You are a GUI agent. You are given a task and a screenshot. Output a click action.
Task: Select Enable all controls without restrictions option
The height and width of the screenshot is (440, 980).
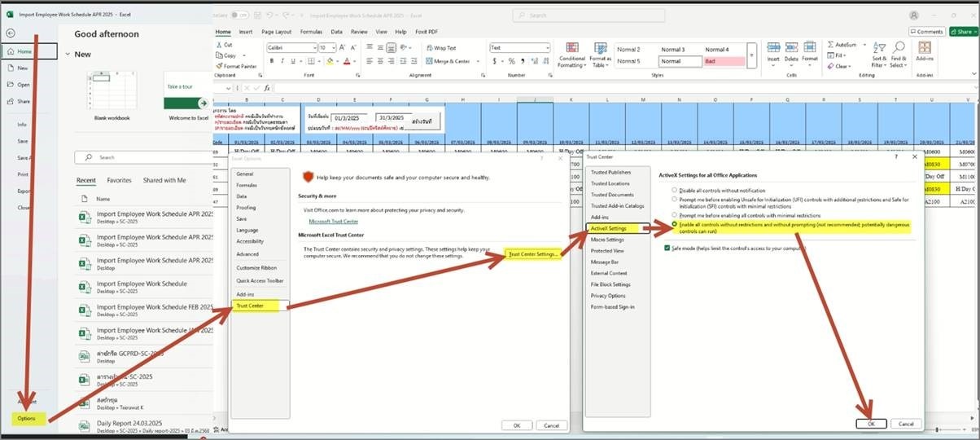click(x=674, y=224)
